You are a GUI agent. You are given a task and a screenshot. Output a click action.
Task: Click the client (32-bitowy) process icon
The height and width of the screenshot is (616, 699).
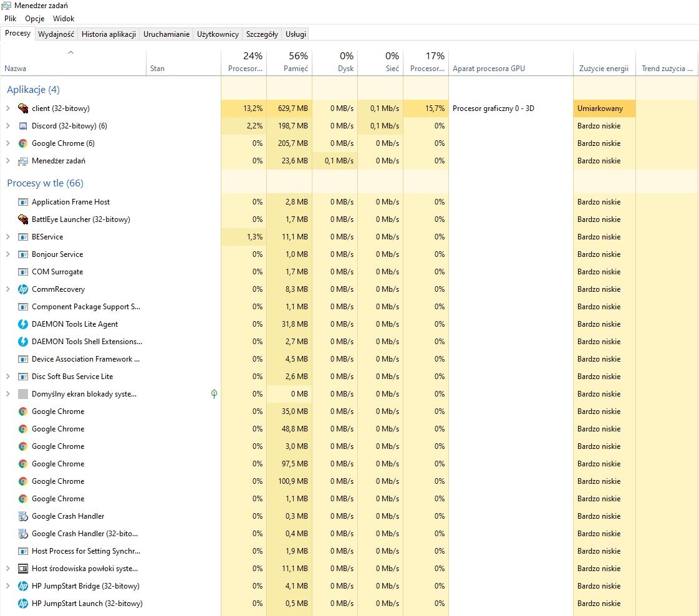[x=22, y=108]
